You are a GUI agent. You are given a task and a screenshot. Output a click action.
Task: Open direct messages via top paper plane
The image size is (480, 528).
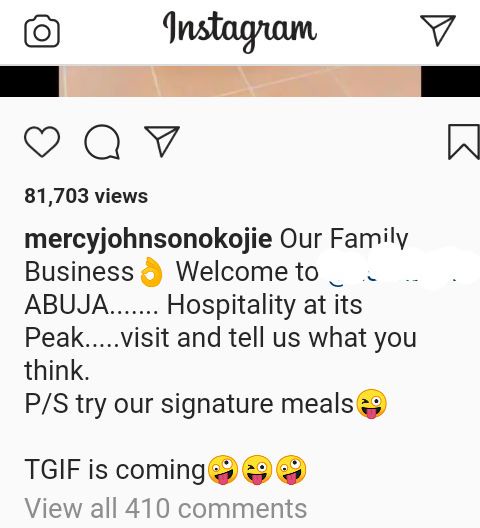(438, 30)
